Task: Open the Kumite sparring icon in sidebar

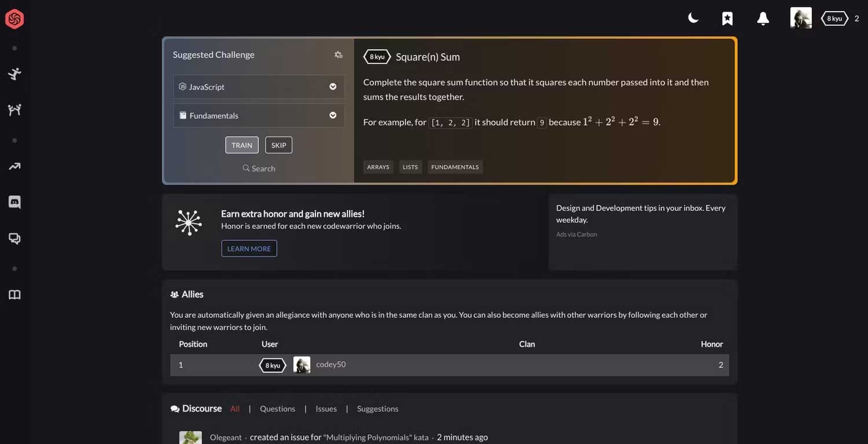Action: click(x=14, y=109)
